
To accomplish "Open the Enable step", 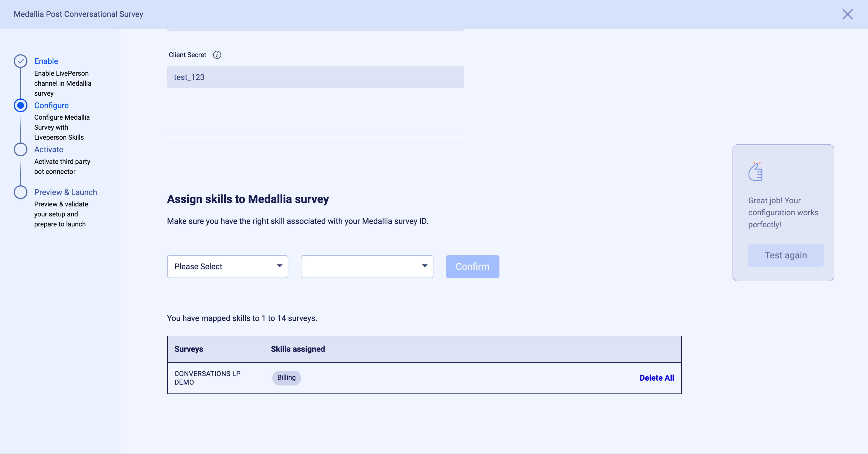I will tap(46, 61).
